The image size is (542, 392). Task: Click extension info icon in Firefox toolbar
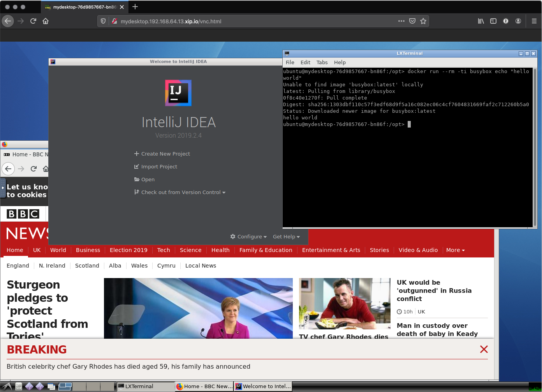(x=506, y=21)
